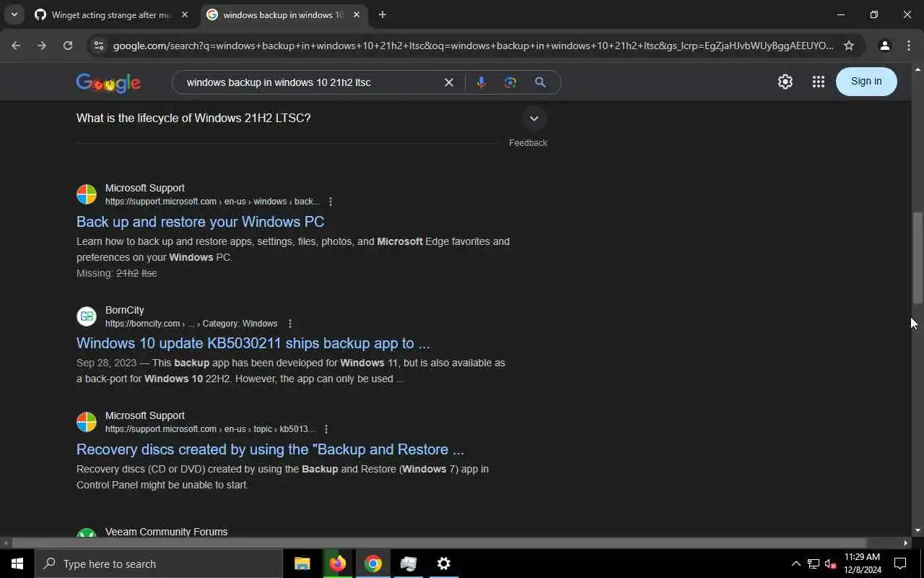Click the address bar URL
The height and width of the screenshot is (578, 924).
tap(473, 46)
